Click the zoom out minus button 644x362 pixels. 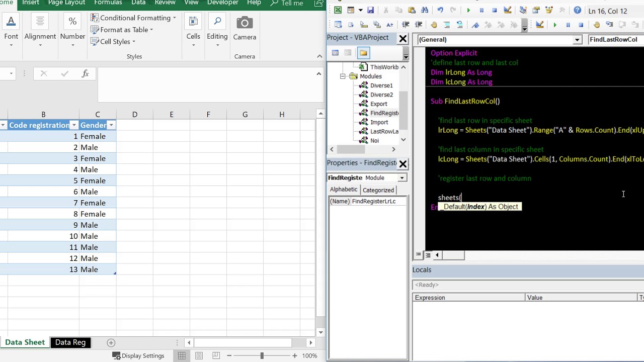coord(229,356)
